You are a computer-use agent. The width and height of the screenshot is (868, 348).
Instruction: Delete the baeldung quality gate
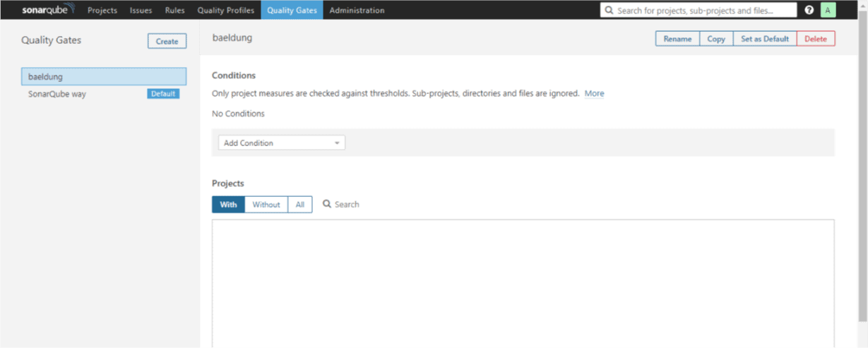click(x=815, y=39)
